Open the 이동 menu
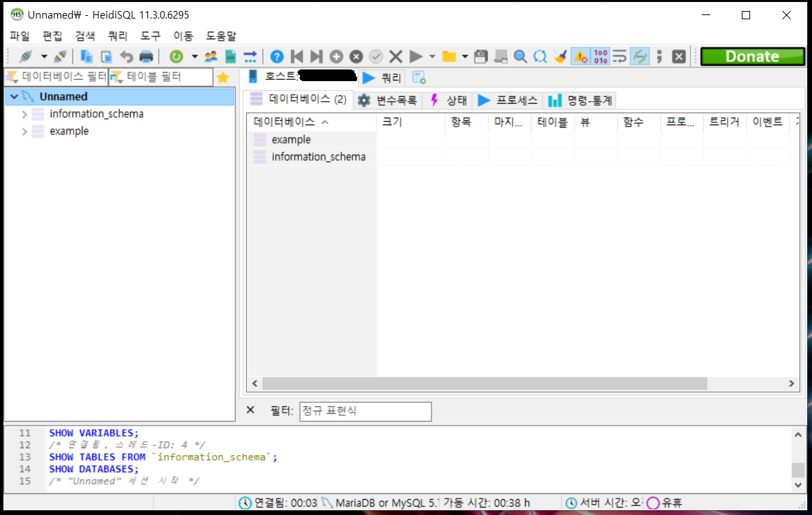Screen dimensions: 812x515 [183, 36]
